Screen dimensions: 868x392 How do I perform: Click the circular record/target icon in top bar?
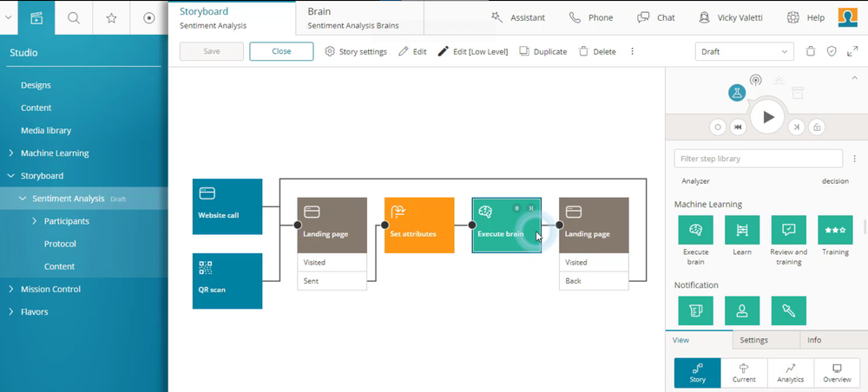(x=149, y=17)
